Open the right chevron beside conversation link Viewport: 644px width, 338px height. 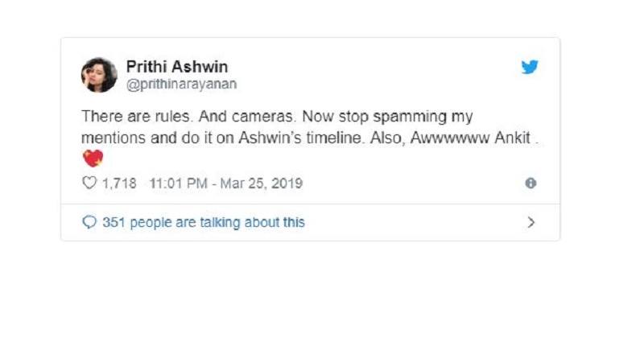coord(531,222)
